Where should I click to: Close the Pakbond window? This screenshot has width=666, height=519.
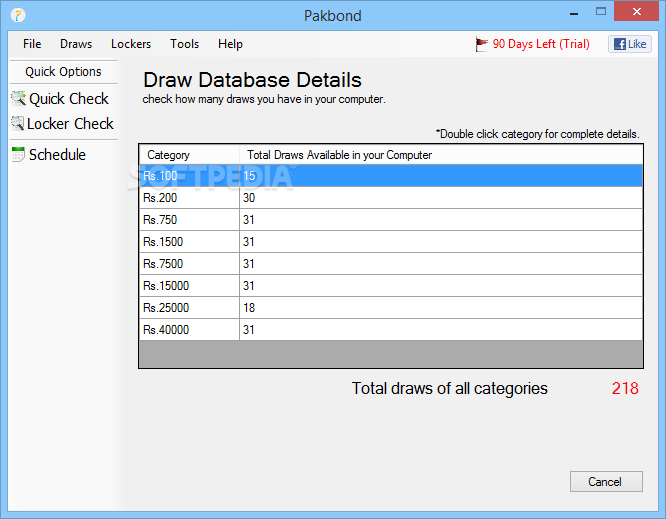coord(636,11)
